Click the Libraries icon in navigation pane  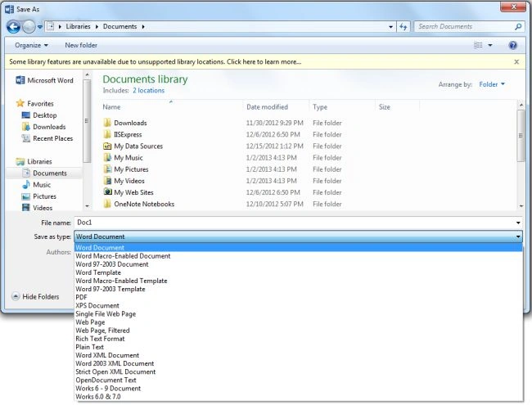pos(20,161)
